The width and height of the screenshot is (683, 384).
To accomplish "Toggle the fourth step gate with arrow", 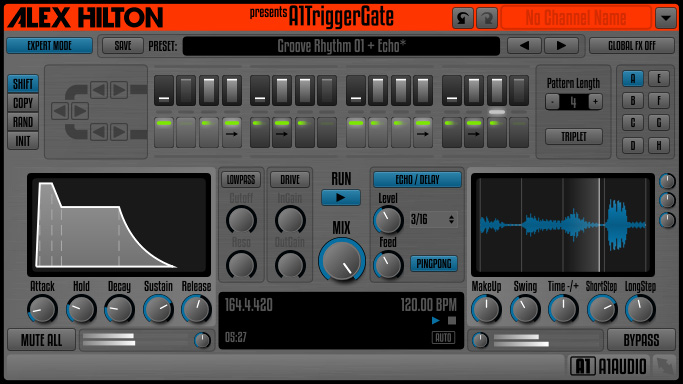I will click(232, 132).
